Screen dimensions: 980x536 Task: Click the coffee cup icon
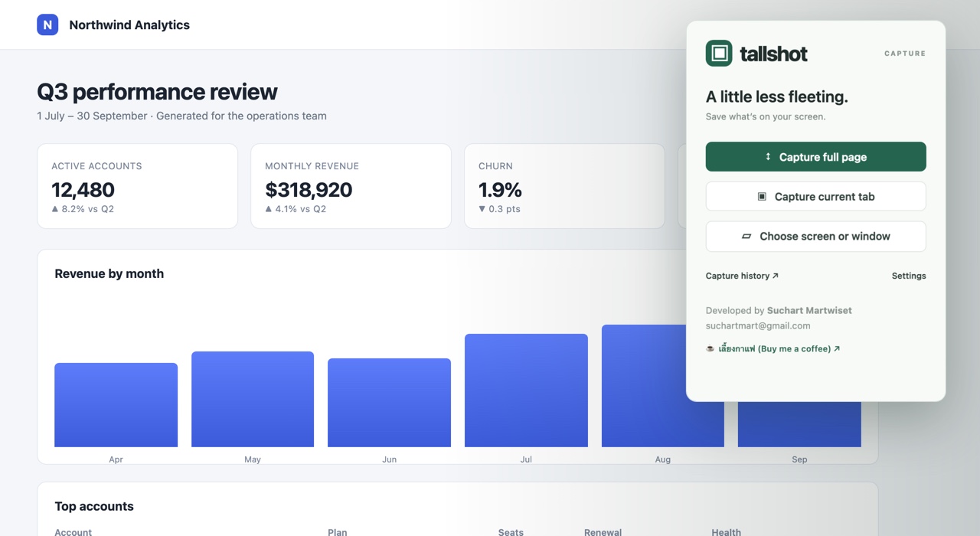pos(710,348)
